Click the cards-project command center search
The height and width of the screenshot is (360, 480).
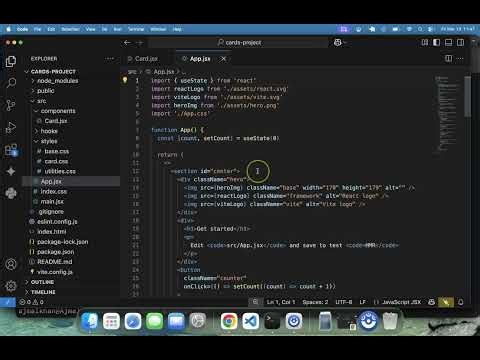click(x=239, y=42)
